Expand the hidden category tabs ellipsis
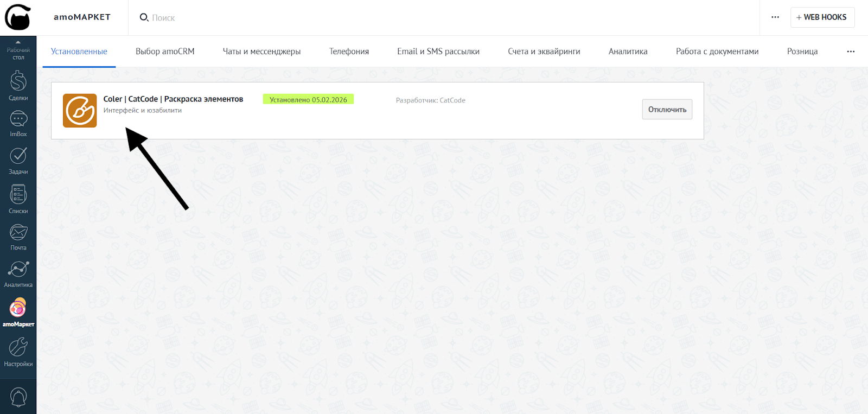Screen dimensions: 868x414 pyautogui.click(x=850, y=52)
